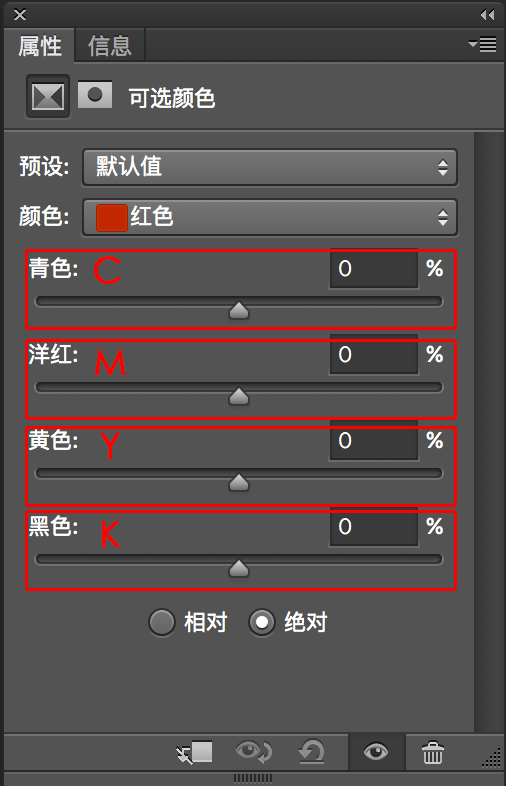506x786 pixels.
Task: Delete adjustment layer with the trash icon
Action: click(432, 752)
